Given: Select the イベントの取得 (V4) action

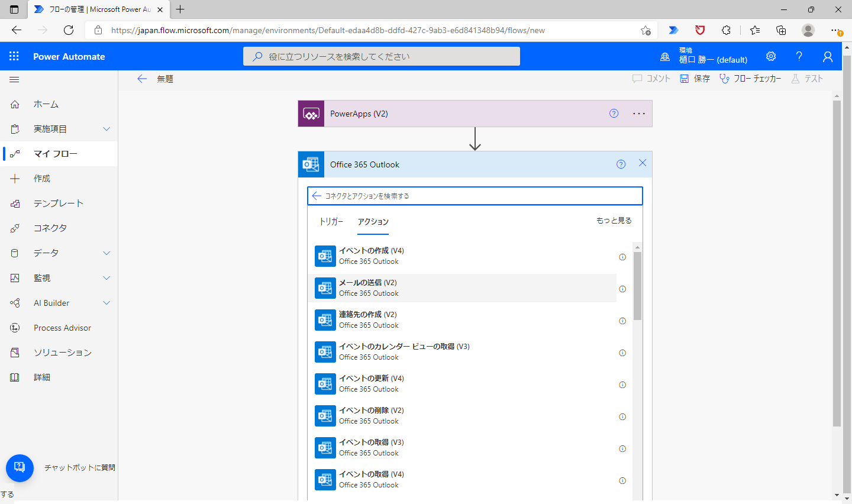Looking at the screenshot, I should [462, 480].
